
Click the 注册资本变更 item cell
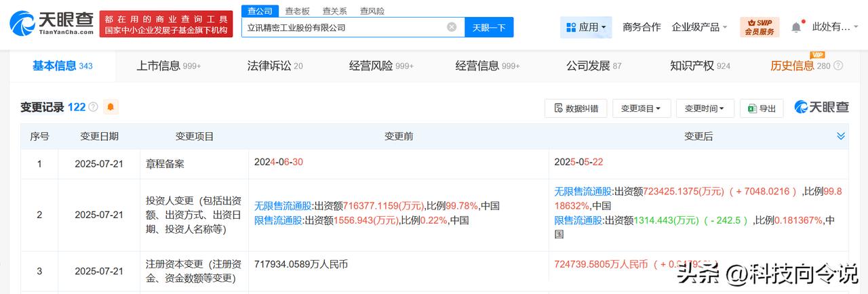pos(194,271)
